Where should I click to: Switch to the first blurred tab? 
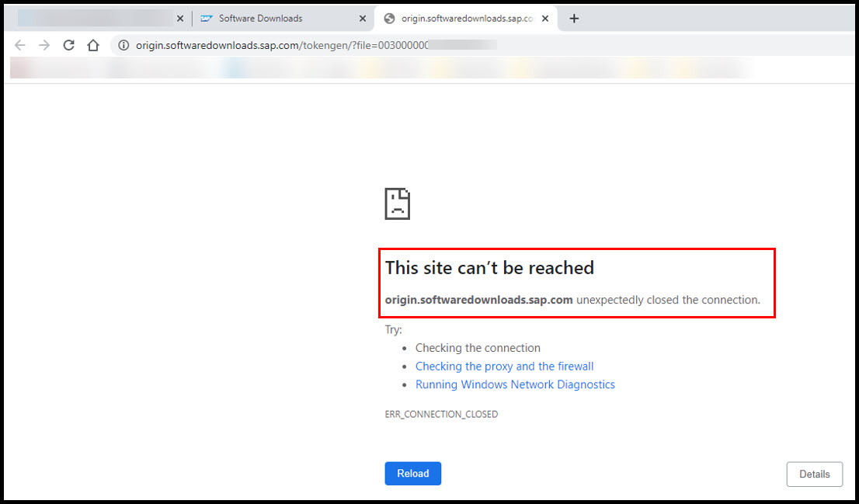(99, 19)
